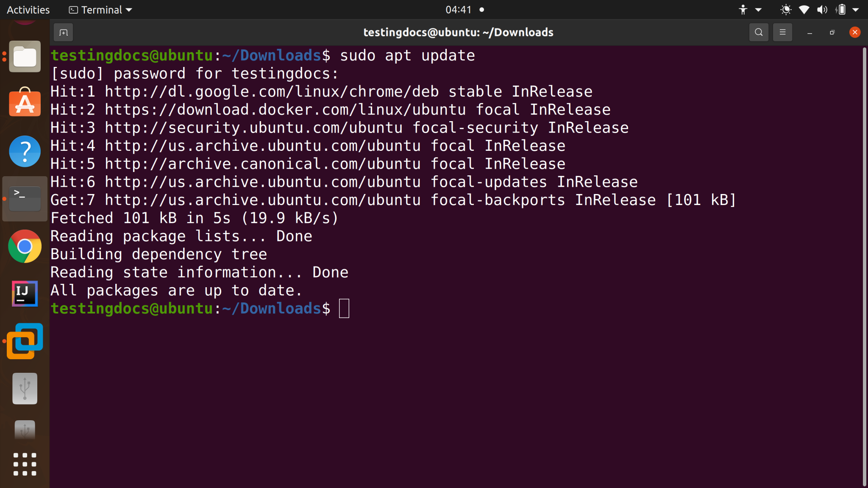Screen dimensions: 868x488
Task: Open IntelliJ IDEA from the dock
Action: pos(24,294)
